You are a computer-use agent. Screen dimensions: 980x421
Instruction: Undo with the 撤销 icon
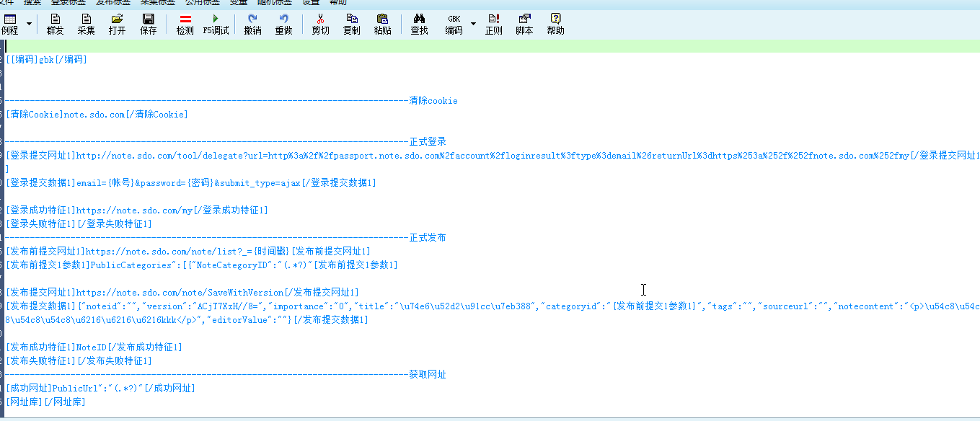252,22
